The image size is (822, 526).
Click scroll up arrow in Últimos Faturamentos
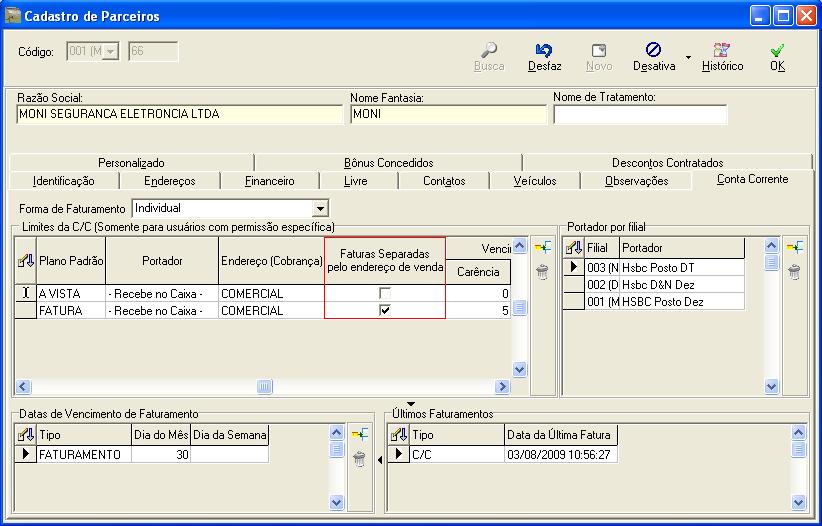point(798,433)
